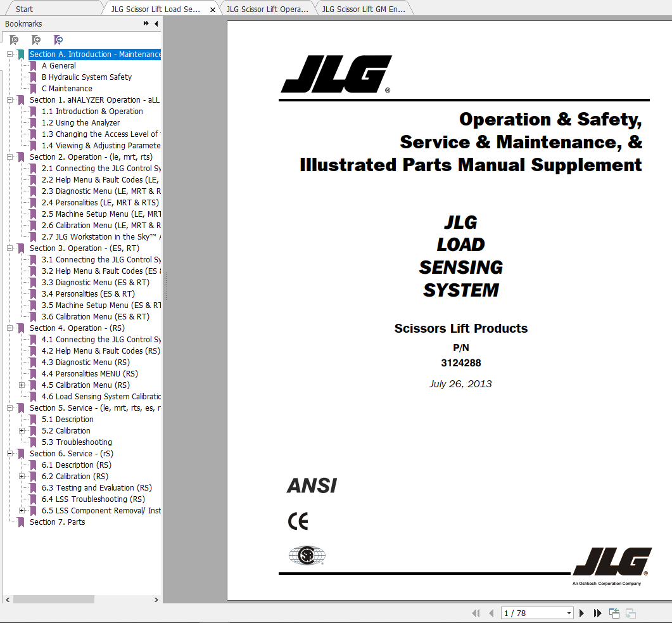
Task: Open bookmark 3.4 Personalities (ES & RT)
Action: click(88, 293)
